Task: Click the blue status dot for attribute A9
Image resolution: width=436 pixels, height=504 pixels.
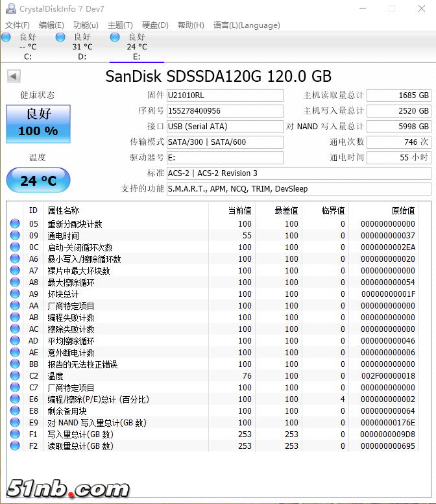Action: (15, 294)
